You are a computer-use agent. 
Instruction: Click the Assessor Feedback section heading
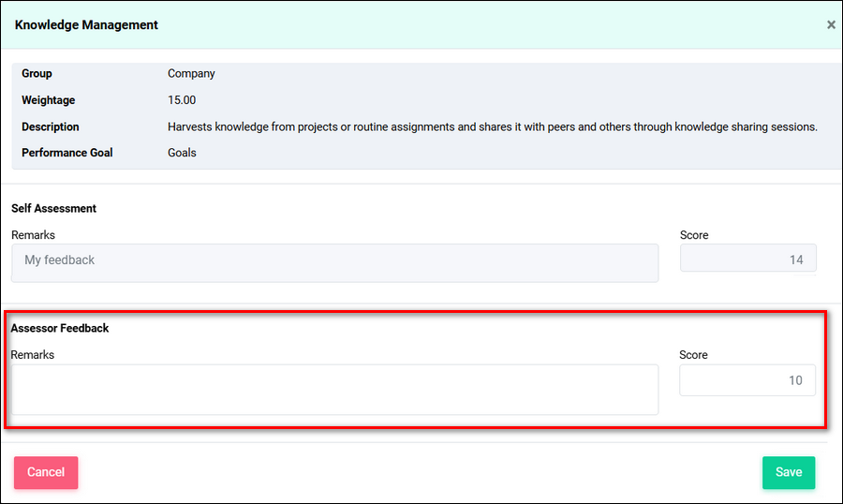coord(60,328)
